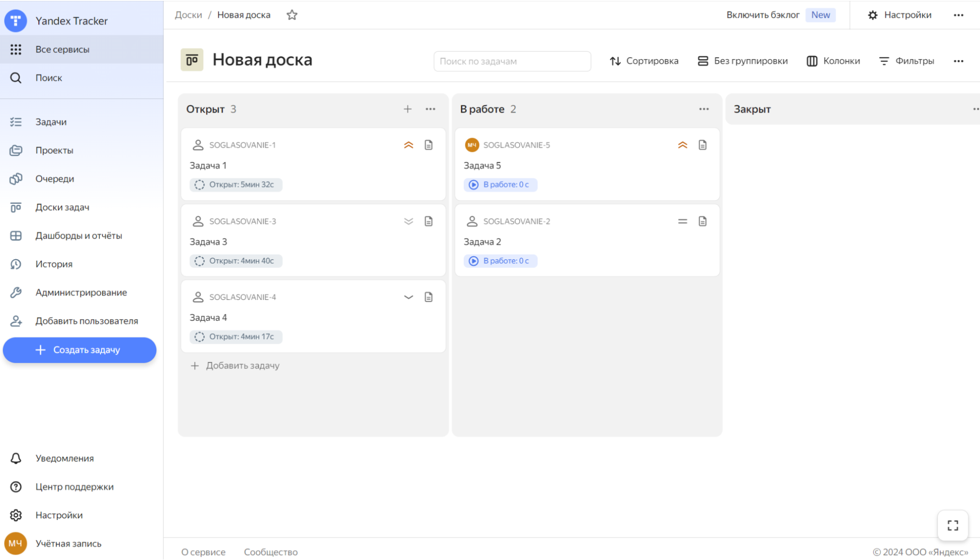Open three-dot menu of В работе column

pyautogui.click(x=704, y=109)
